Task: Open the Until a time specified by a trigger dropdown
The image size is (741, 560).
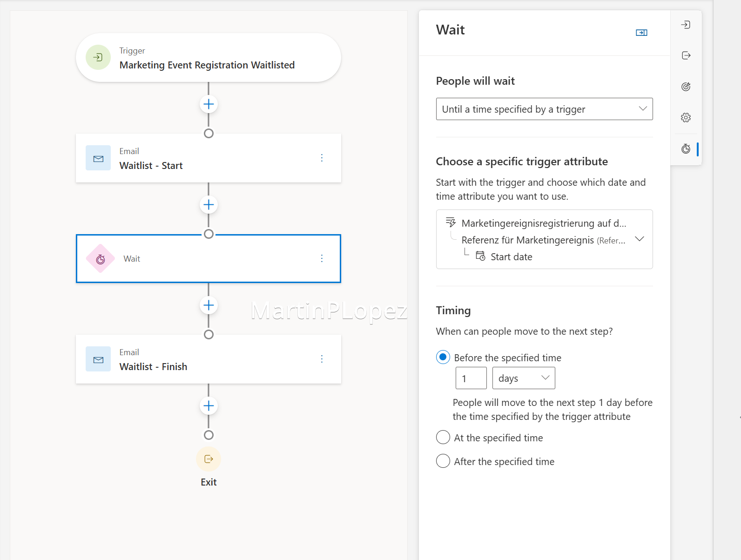Action: (544, 109)
